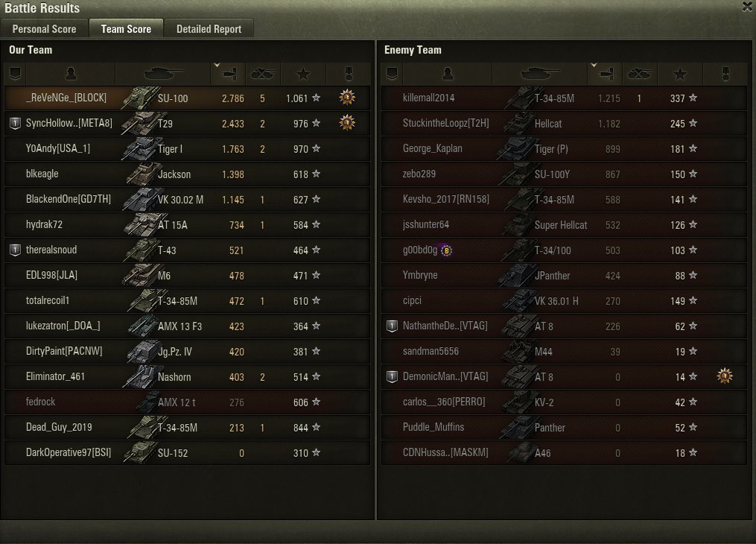This screenshot has width=756, height=544.
Task: Click platoon badge beside DemonicMan..[VTAG]
Action: click(392, 376)
